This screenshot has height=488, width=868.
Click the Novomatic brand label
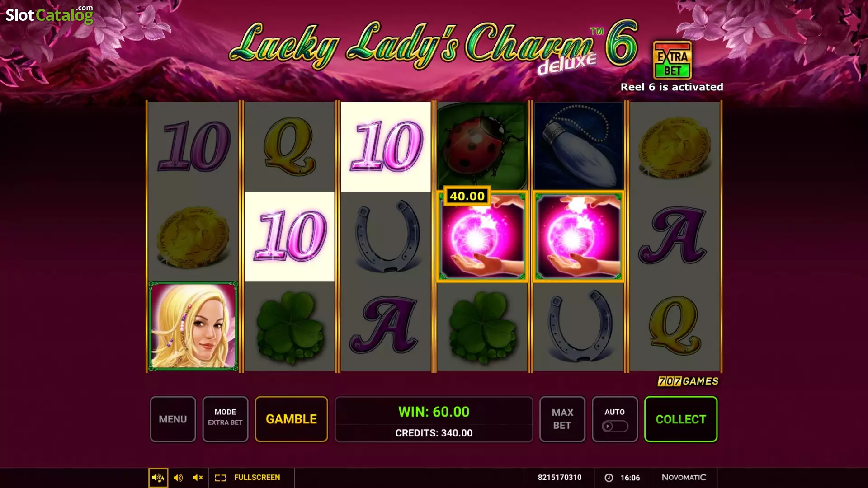684,478
